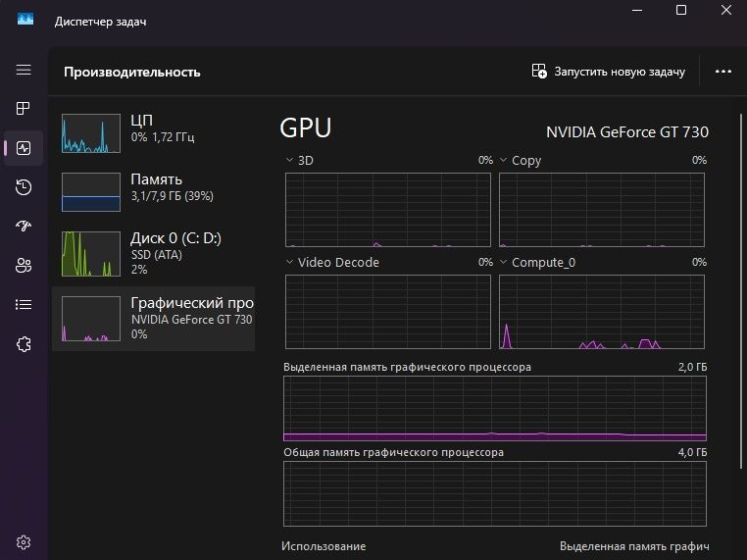Open the Users page icon
Screen dimensions: 747x560
pyautogui.click(x=24, y=266)
